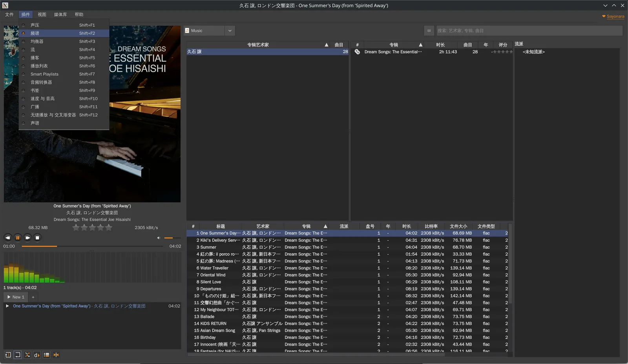The width and height of the screenshot is (628, 364).
Task: Skip to the previous track
Action: coord(7,238)
